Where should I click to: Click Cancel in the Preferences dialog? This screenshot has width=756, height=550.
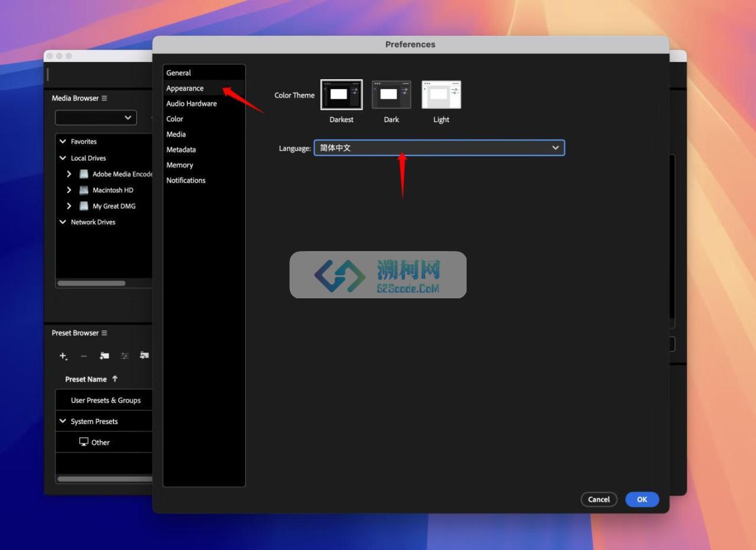[x=599, y=499]
